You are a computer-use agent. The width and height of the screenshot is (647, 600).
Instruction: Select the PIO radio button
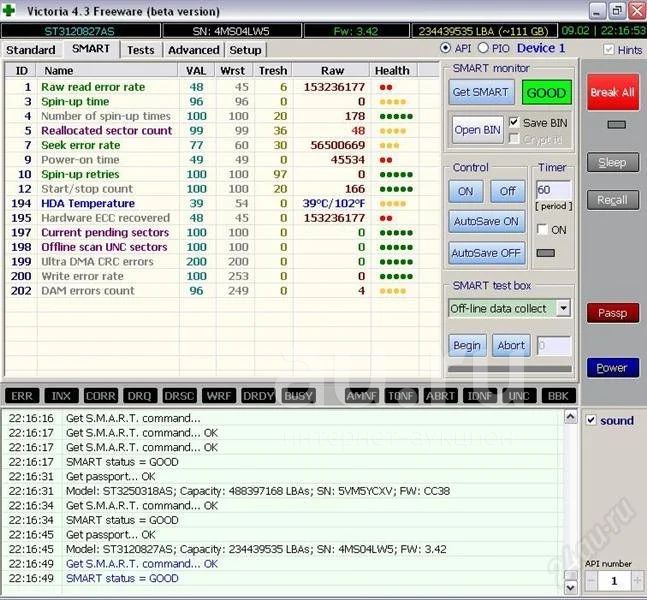point(483,48)
